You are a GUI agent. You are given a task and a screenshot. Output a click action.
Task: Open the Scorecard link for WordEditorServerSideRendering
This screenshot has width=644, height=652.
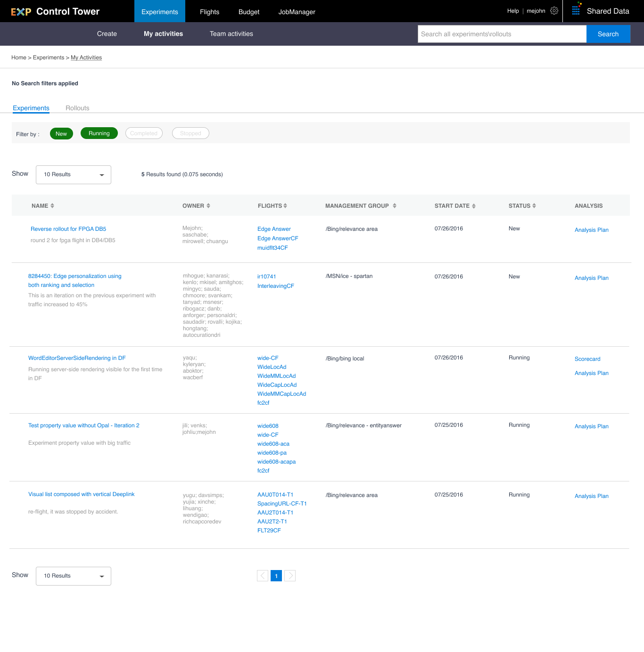(587, 359)
